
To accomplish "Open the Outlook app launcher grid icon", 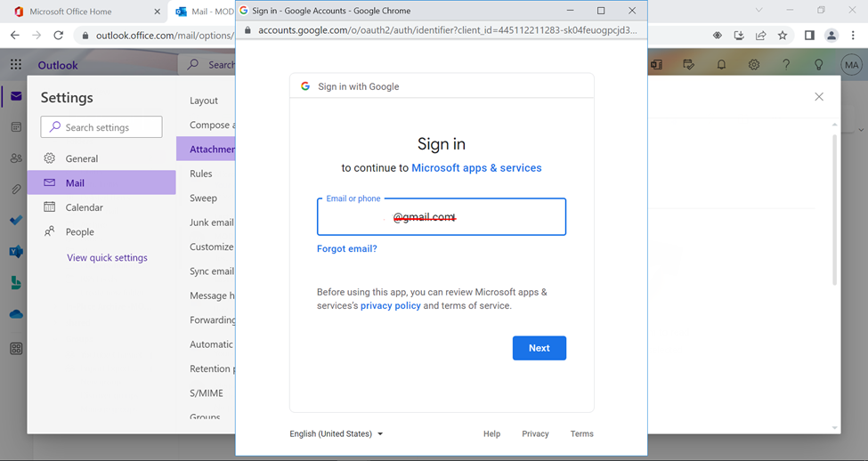I will pos(16,65).
